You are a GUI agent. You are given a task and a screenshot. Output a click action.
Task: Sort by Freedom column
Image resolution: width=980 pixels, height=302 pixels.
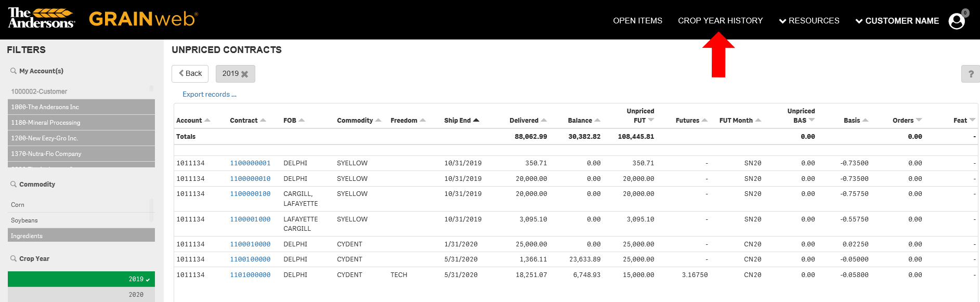(408, 121)
